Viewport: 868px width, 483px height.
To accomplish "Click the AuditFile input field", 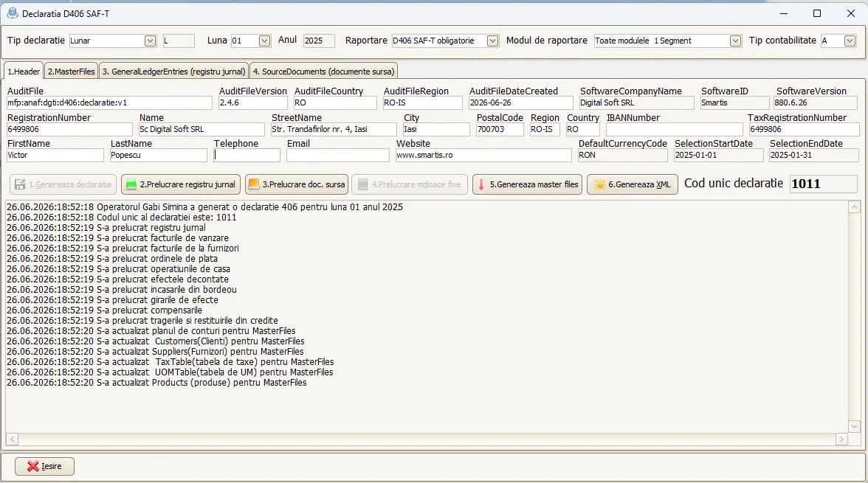I will 109,103.
